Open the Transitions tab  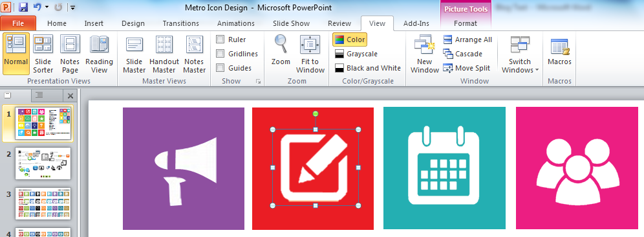(180, 23)
